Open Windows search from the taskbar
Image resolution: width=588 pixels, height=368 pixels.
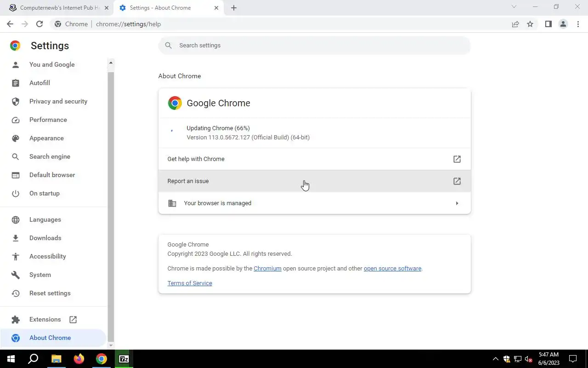(33, 359)
